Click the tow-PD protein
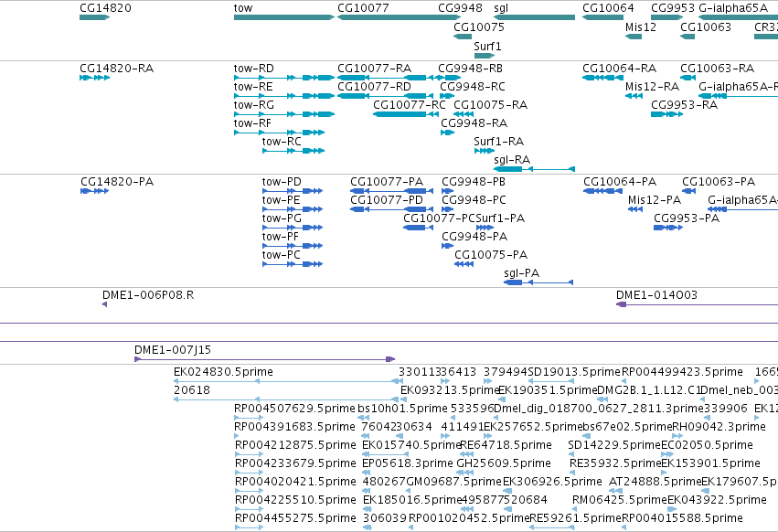The image size is (778, 532). (293, 191)
